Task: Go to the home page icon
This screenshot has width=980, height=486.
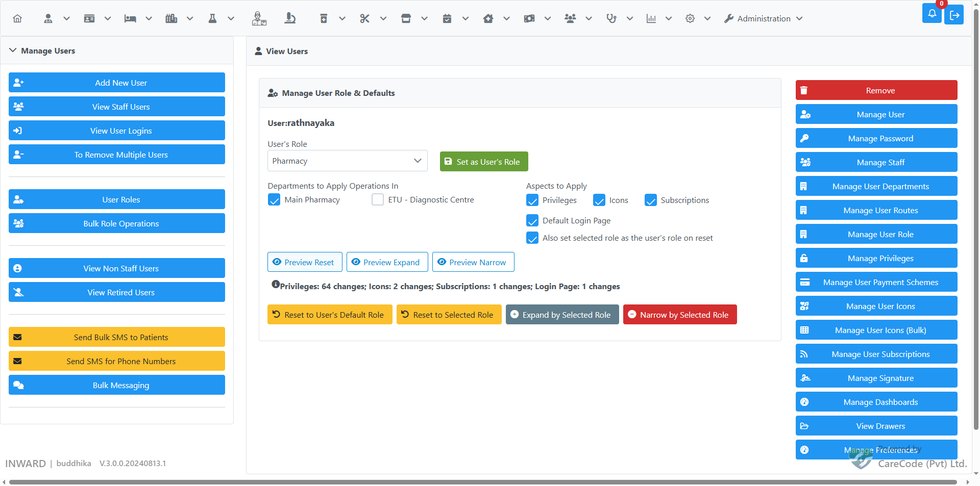Action: coord(17,19)
